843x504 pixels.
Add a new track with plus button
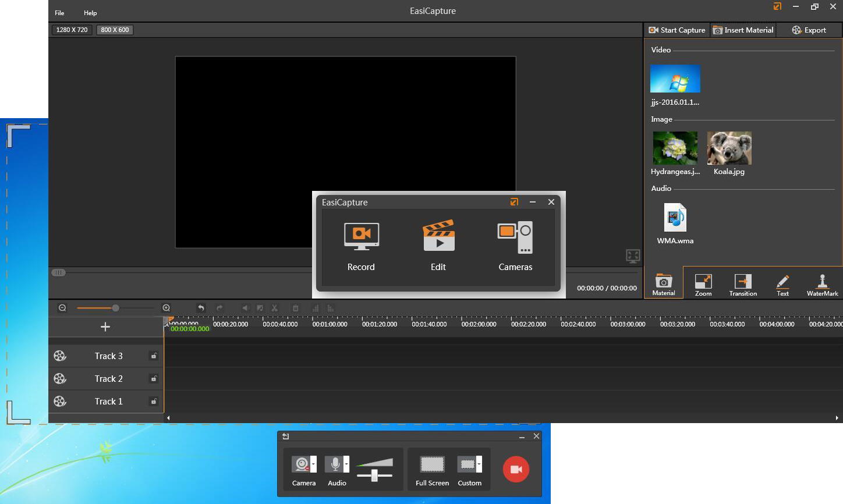click(105, 326)
